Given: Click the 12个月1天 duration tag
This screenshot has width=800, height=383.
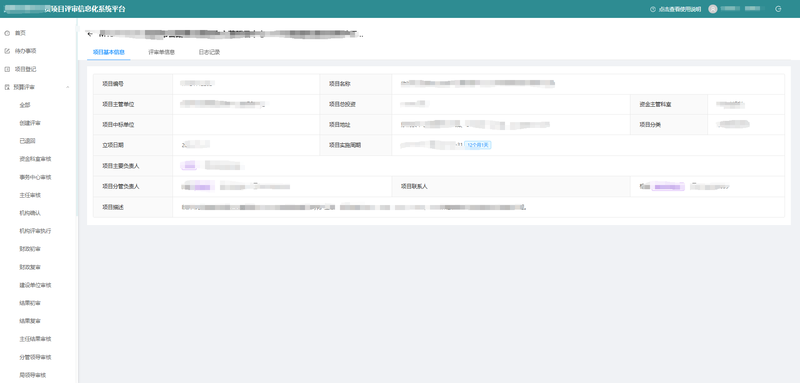Looking at the screenshot, I should pyautogui.click(x=478, y=145).
